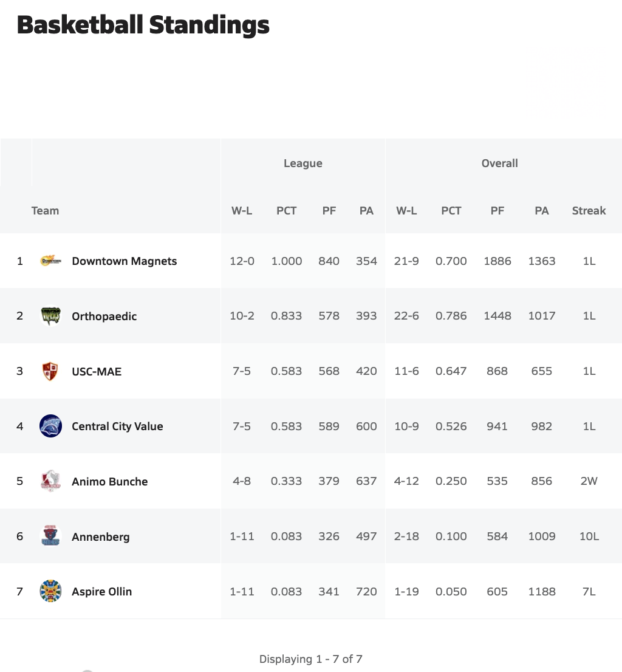Click the Central City Value logo
The height and width of the screenshot is (672, 622).
pyautogui.click(x=50, y=427)
